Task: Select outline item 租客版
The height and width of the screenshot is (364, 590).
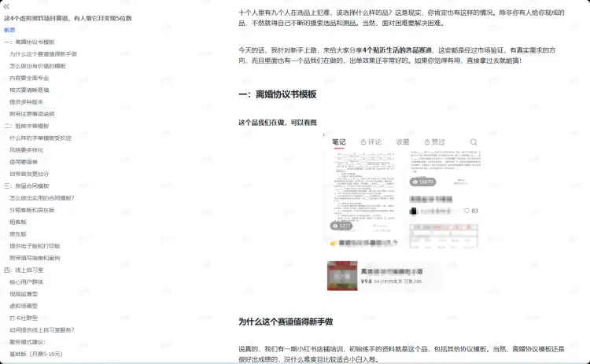Action: tap(18, 222)
